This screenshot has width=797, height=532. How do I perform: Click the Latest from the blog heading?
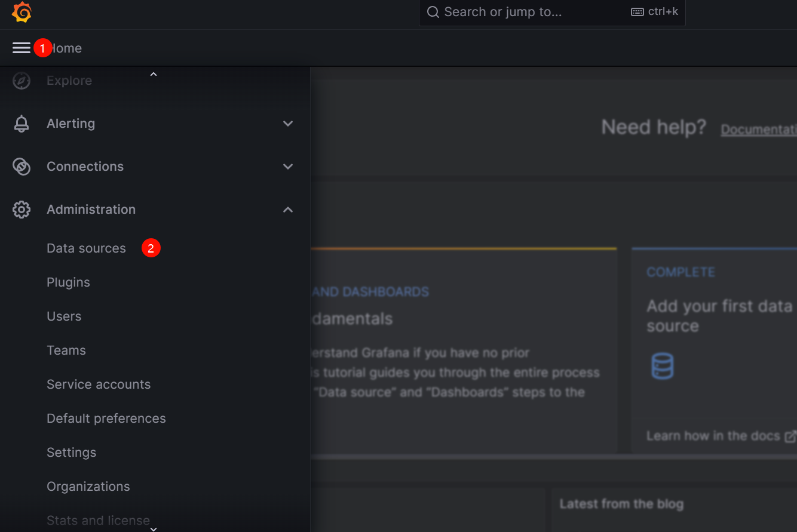[x=621, y=504]
